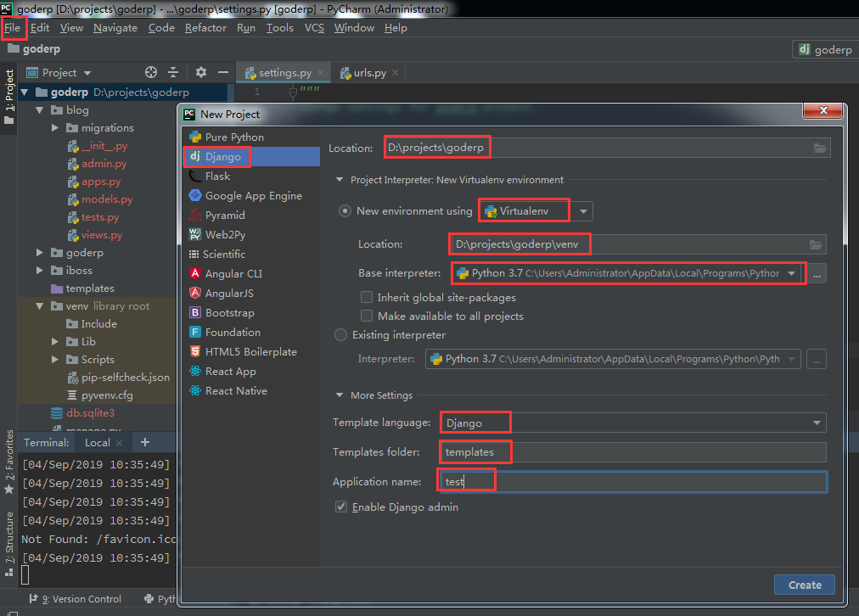Open the Refactor menu
The width and height of the screenshot is (859, 616).
pos(205,28)
